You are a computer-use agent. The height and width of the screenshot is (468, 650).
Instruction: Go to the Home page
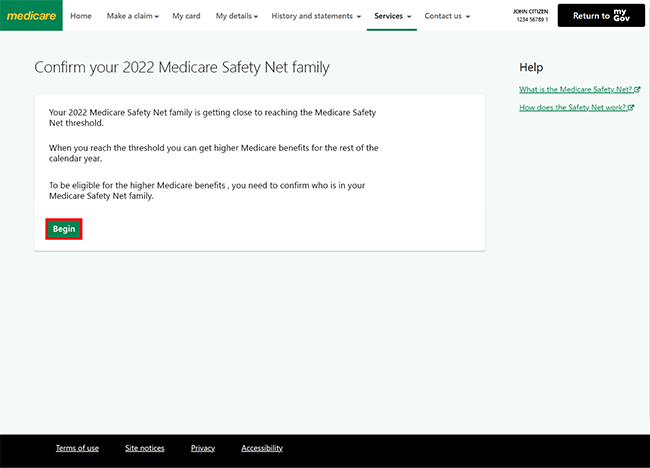81,16
